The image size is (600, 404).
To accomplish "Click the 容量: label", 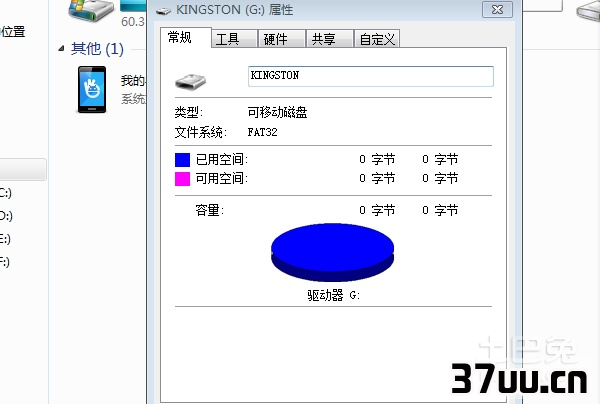I will (x=210, y=210).
